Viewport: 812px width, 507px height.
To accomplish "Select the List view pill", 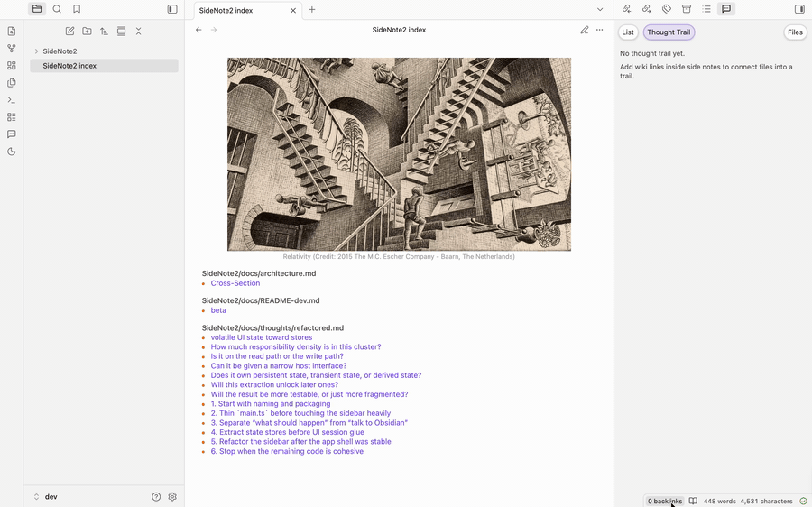I will (628, 32).
